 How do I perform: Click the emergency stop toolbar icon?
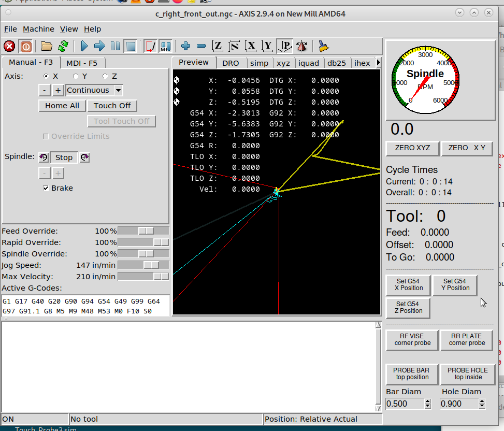click(x=9, y=47)
